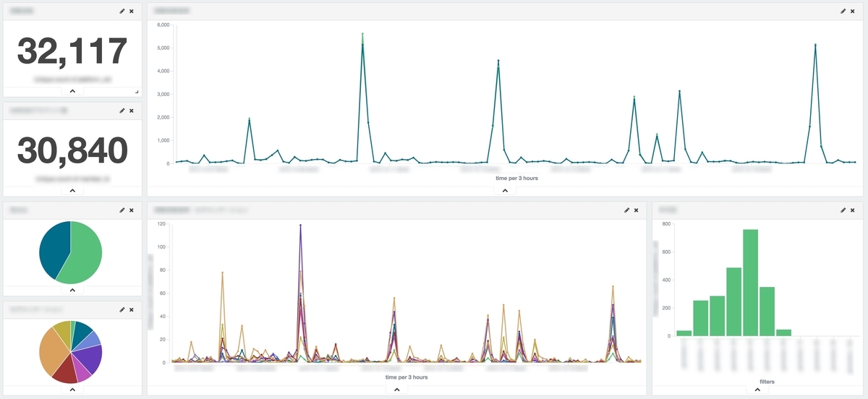Remove the 30,840 metric panel with X icon
The image size is (868, 399).
[x=131, y=111]
